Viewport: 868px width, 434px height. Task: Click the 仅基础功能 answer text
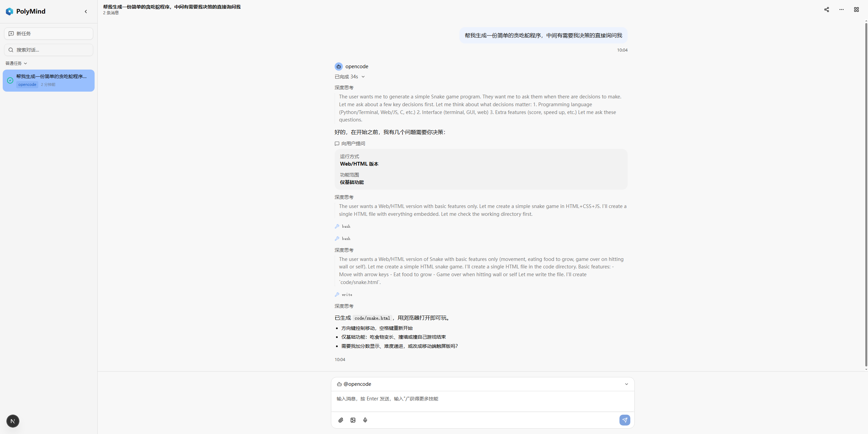pyautogui.click(x=352, y=182)
